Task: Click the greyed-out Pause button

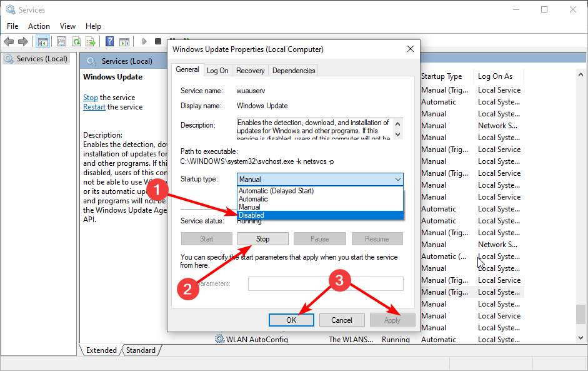Action: pos(319,239)
